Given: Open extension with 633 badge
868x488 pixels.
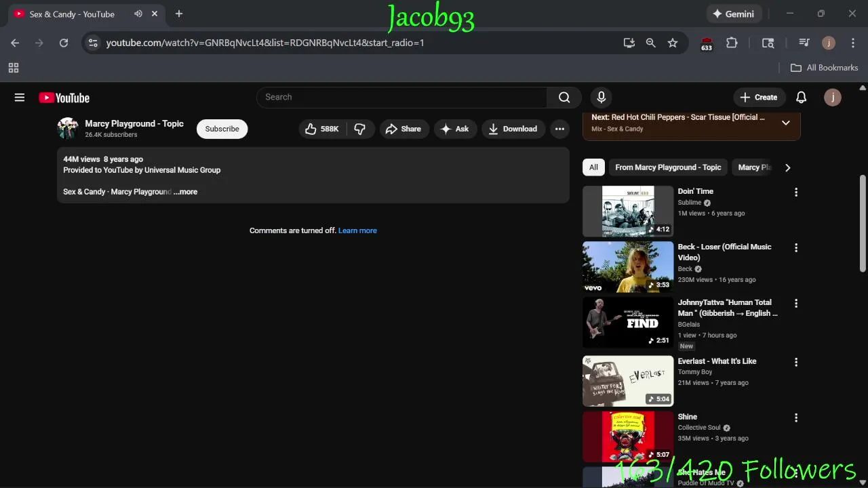Looking at the screenshot, I should click(707, 43).
